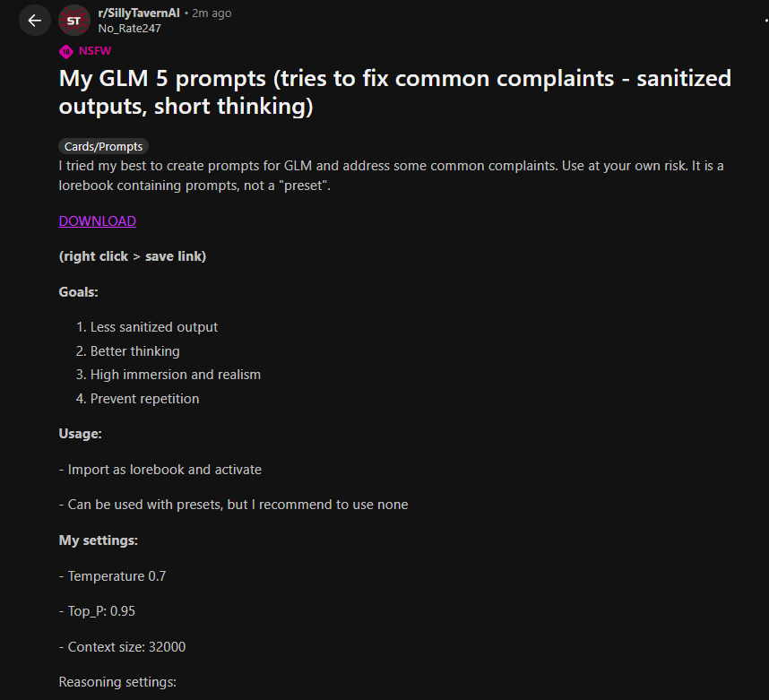769x700 pixels.
Task: Click the DOWNLOAD link
Action: [x=98, y=221]
